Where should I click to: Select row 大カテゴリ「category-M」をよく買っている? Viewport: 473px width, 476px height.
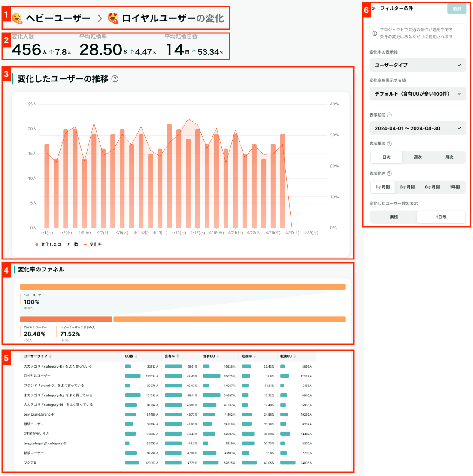pos(168,405)
